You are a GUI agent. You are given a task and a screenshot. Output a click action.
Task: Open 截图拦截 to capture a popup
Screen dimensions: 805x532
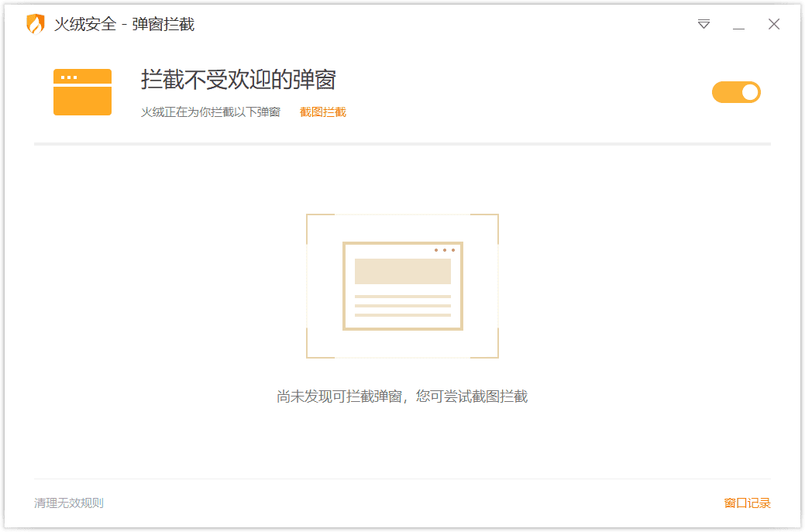322,112
